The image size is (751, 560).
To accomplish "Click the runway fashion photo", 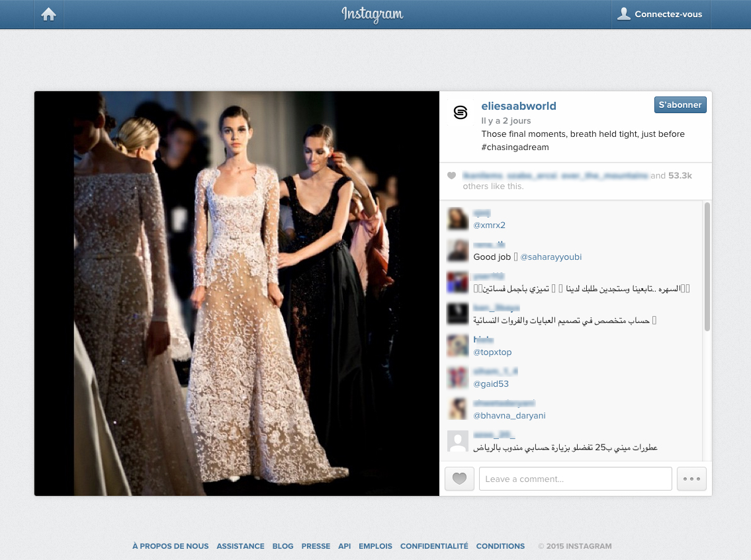I will click(x=237, y=294).
